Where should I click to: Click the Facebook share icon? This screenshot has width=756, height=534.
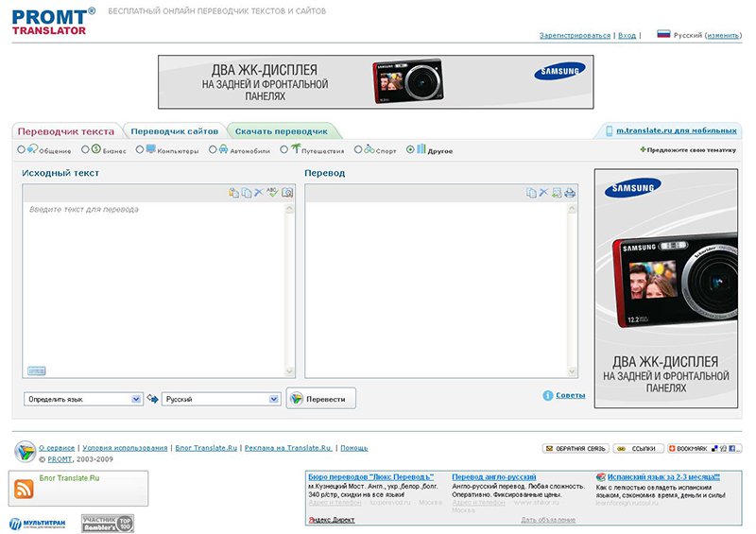tap(731, 449)
